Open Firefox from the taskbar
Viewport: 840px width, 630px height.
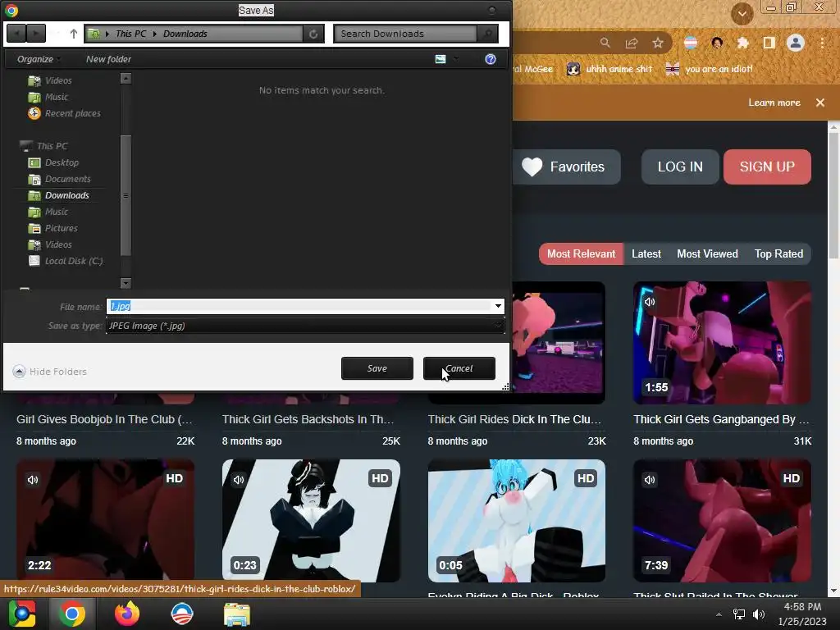click(x=127, y=614)
